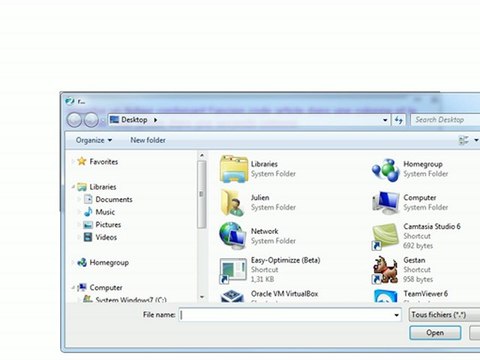Click the System Windows7 (C:) drive icon
This screenshot has height=360, width=480.
point(88,299)
